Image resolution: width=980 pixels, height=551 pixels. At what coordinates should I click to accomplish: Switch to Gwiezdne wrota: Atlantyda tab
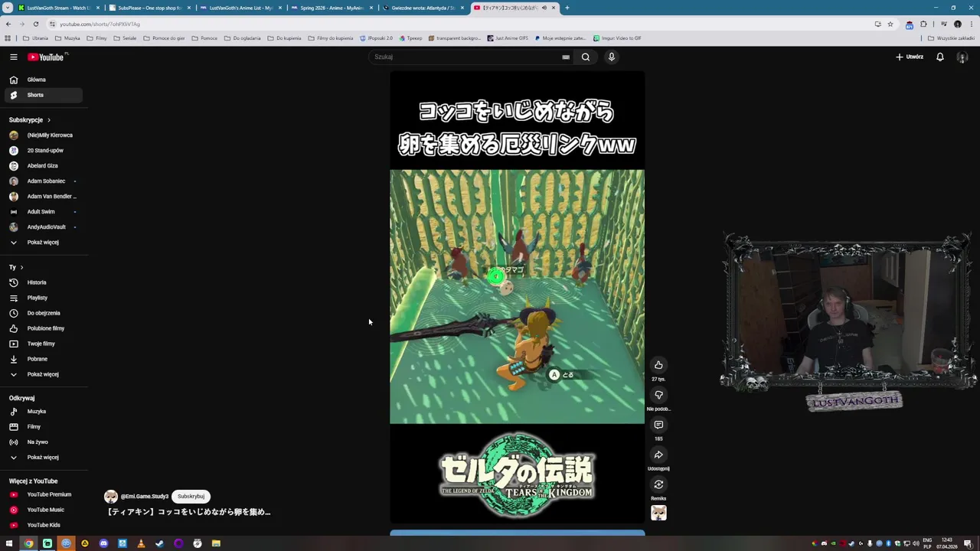point(423,8)
